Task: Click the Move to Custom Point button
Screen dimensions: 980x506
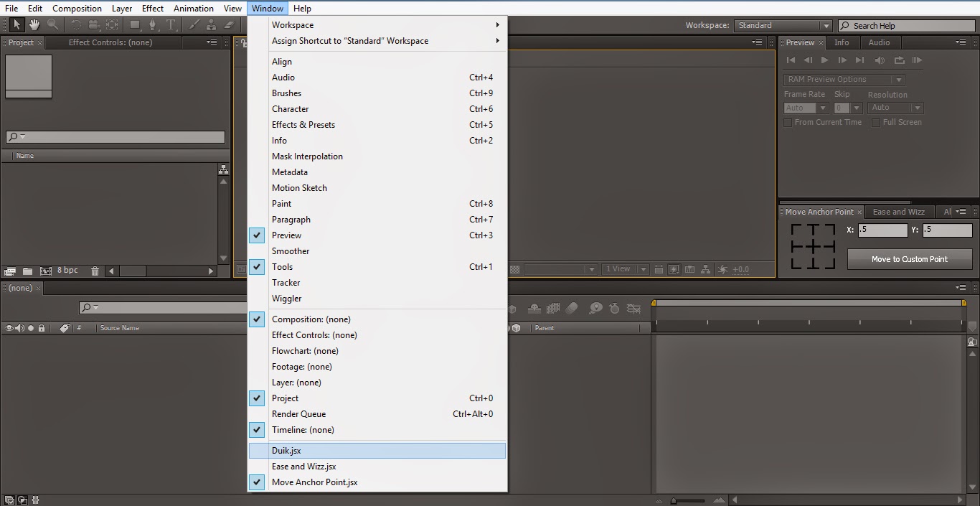Action: tap(909, 258)
